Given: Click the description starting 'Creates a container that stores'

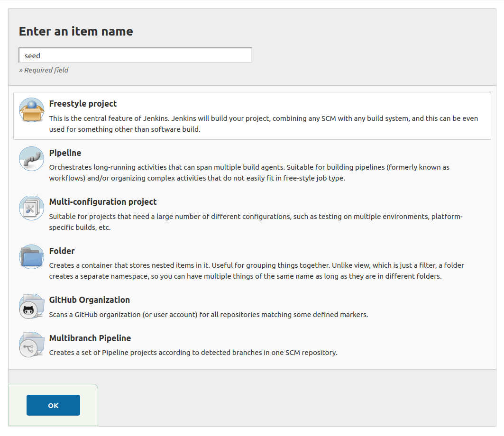Looking at the screenshot, I should (257, 271).
